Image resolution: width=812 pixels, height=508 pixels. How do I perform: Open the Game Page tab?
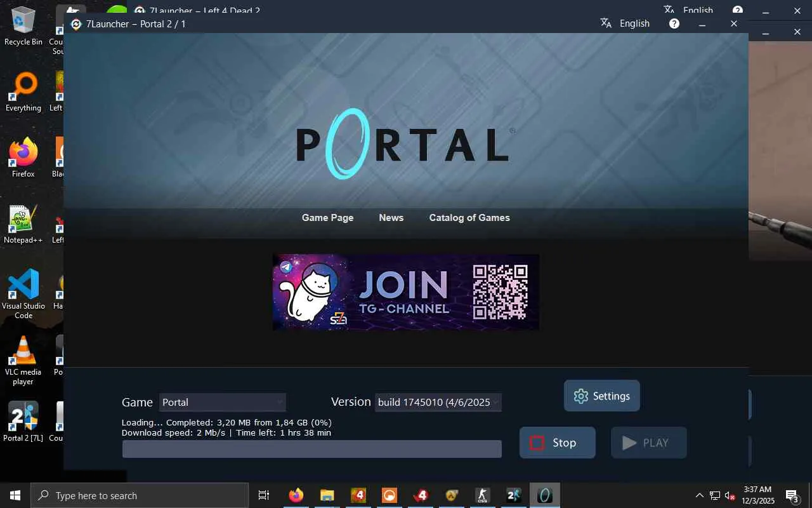[x=327, y=218]
